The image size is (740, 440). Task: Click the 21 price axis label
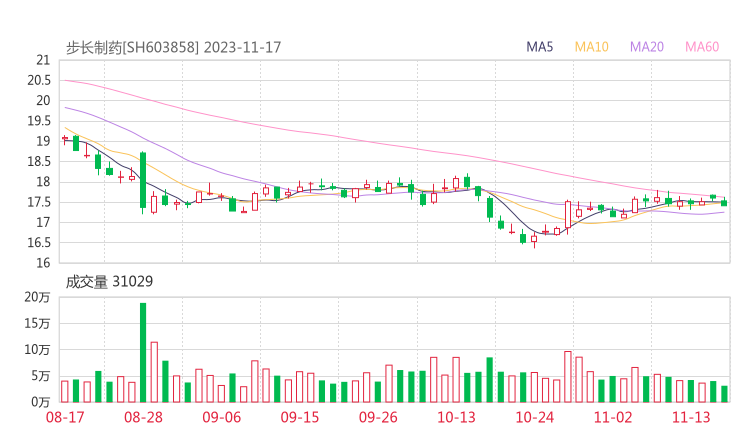43,60
